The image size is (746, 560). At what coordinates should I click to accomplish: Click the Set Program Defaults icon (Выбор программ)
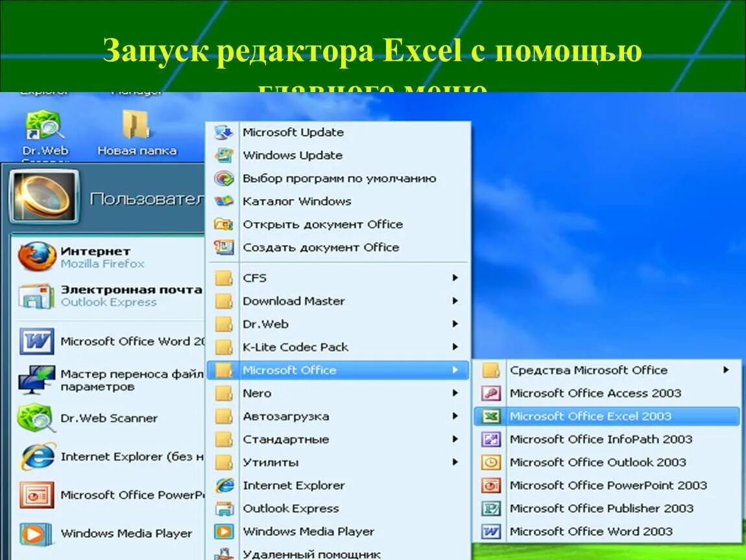coord(224,178)
